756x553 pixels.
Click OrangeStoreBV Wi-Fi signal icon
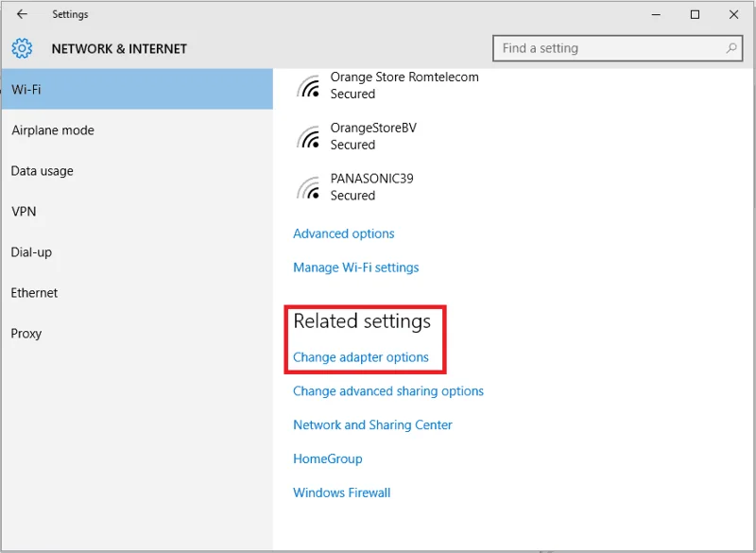[x=309, y=137]
